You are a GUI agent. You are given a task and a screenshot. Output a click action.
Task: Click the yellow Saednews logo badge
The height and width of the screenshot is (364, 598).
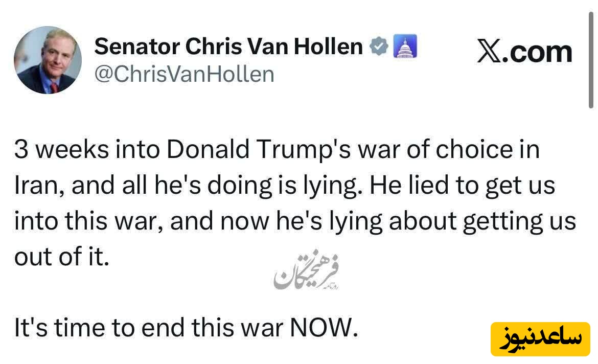540,339
